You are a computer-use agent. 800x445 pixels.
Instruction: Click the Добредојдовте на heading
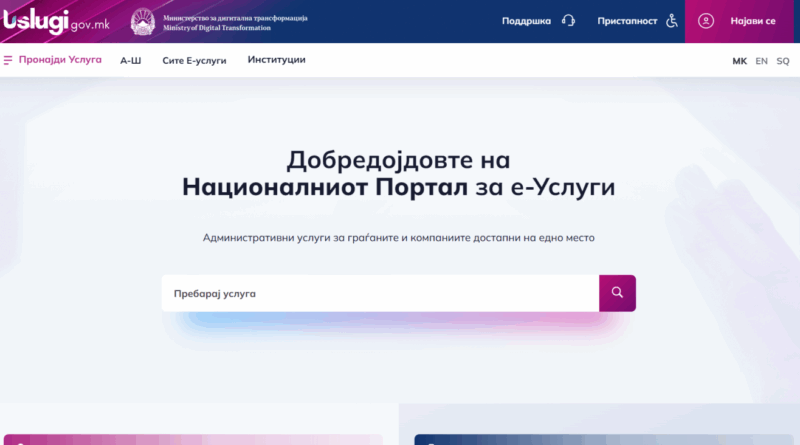coord(398,160)
